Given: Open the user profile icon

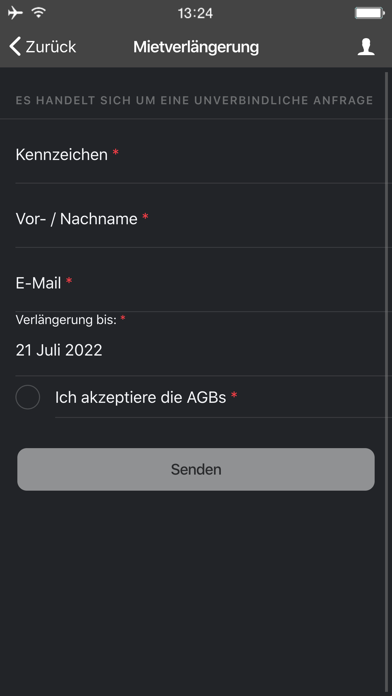Looking at the screenshot, I should (366, 47).
